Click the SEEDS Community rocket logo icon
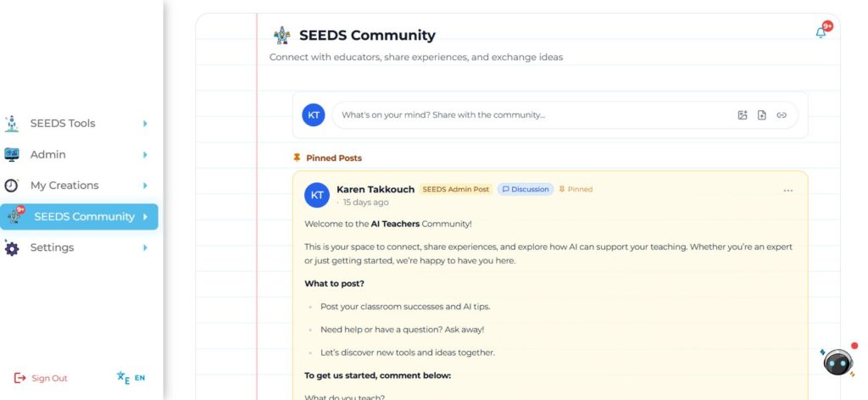Image resolution: width=868 pixels, height=400 pixels. coord(282,36)
